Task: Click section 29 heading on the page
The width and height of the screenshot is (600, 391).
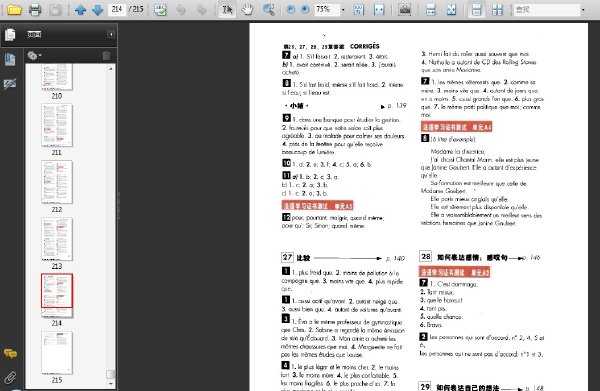Action: coord(459,386)
